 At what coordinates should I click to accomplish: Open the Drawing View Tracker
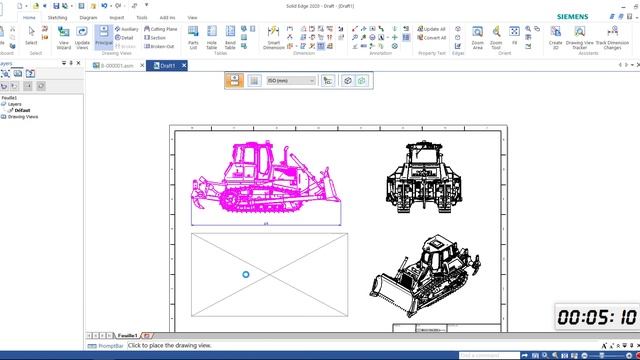(x=580, y=38)
